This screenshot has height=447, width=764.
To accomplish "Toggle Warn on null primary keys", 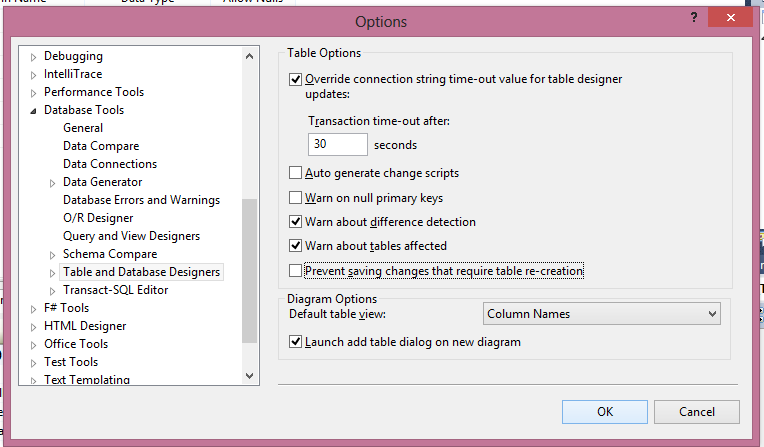I will pos(295,198).
